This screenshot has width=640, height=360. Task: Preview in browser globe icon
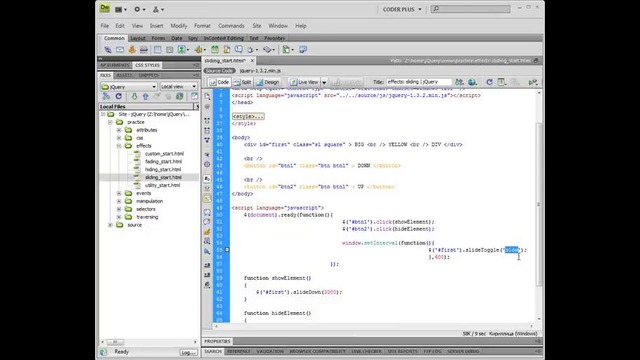click(x=473, y=82)
